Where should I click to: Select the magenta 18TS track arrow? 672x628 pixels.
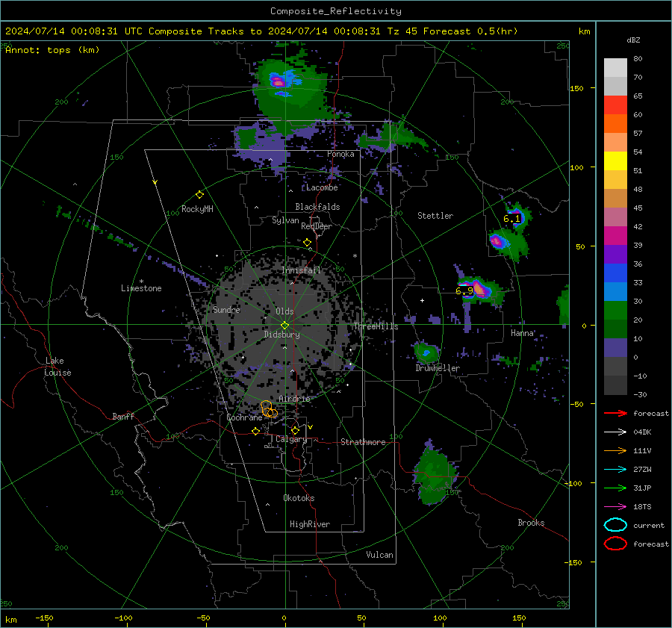pos(615,507)
